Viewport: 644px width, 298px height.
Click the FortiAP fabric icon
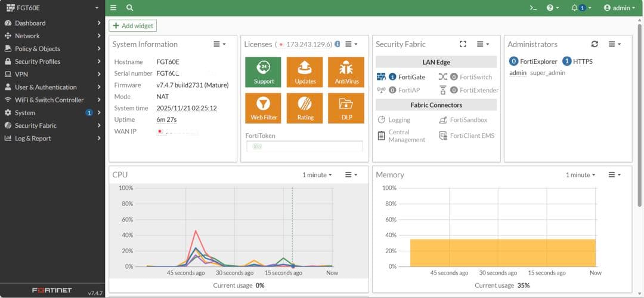pos(380,90)
